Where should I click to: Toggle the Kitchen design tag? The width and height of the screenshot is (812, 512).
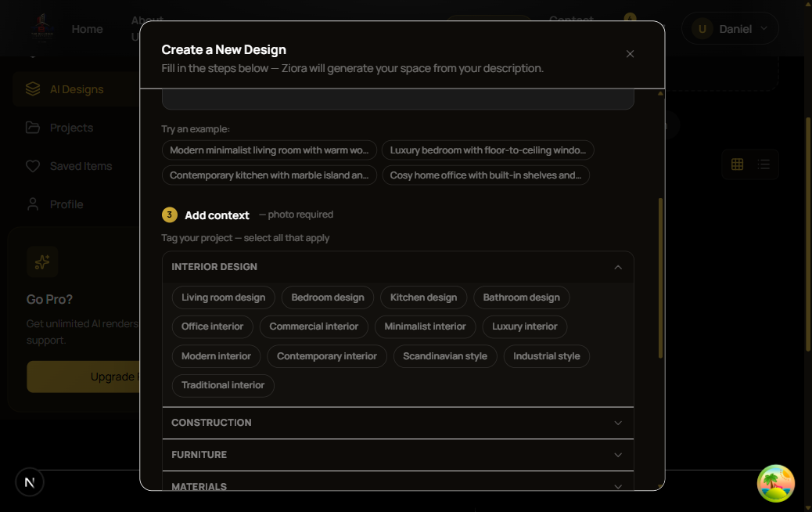pos(424,297)
